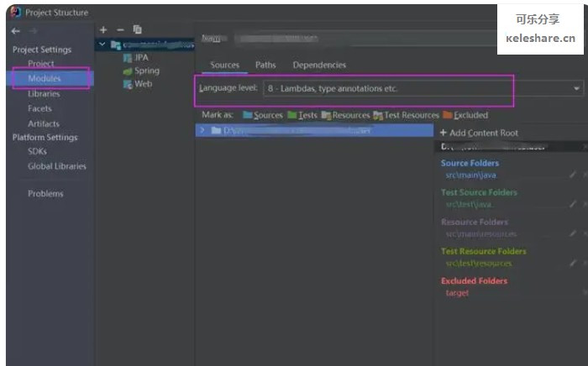This screenshot has width=588, height=366.
Task: Switch to the Paths tab
Action: click(x=265, y=65)
